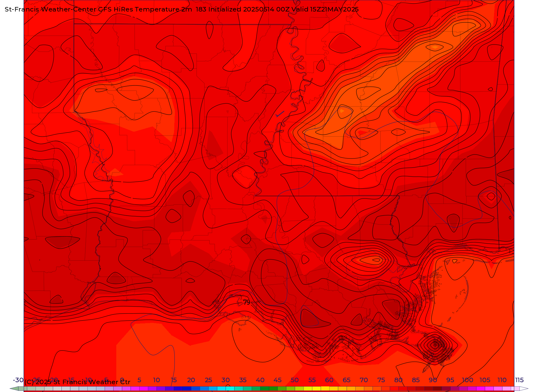The image size is (538, 392).
Task: Click the 95 label on the color scale
Action: click(x=450, y=380)
